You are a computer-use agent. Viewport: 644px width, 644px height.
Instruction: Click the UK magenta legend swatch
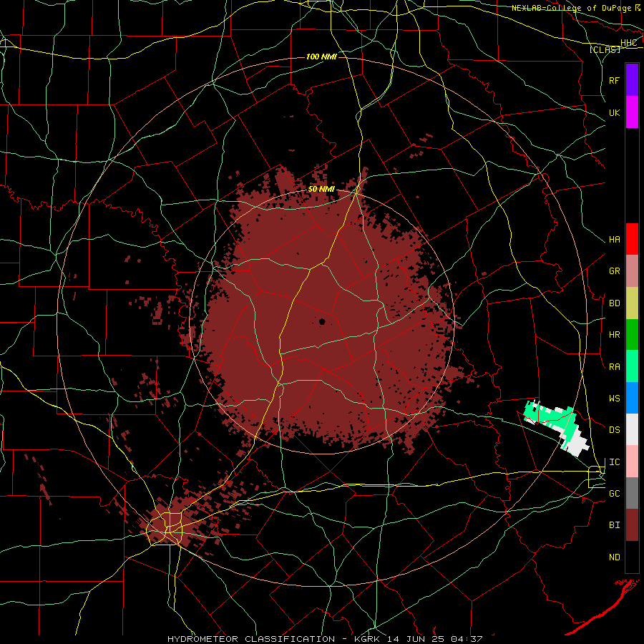tap(632, 112)
